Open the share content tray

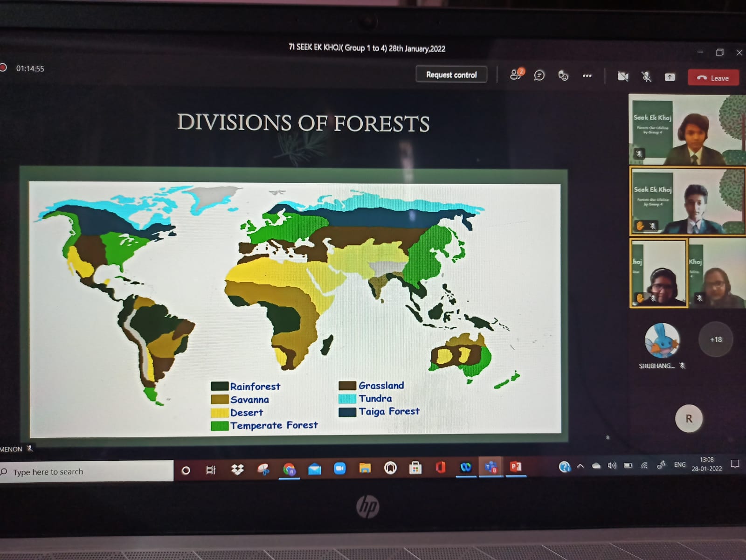(x=670, y=77)
